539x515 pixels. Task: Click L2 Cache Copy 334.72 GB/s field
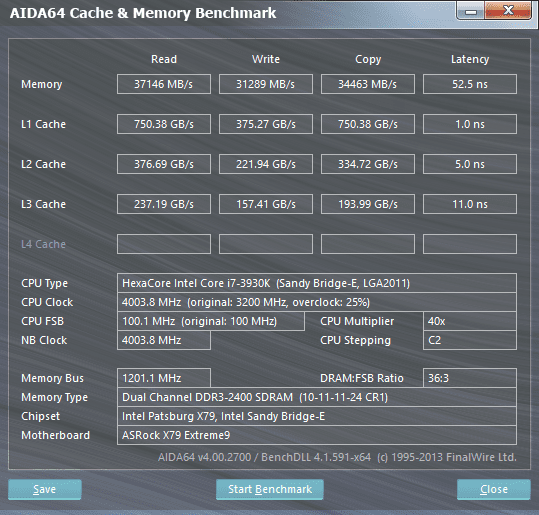368,164
